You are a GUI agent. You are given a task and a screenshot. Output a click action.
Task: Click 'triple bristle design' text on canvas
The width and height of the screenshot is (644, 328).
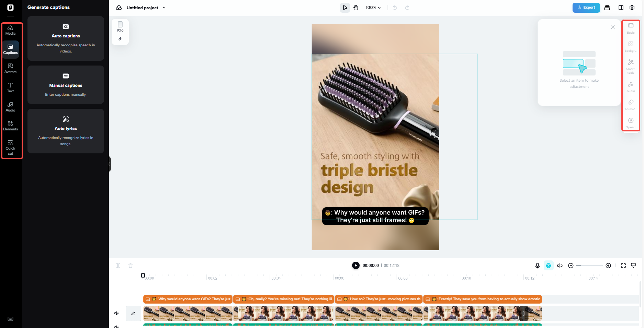point(370,178)
